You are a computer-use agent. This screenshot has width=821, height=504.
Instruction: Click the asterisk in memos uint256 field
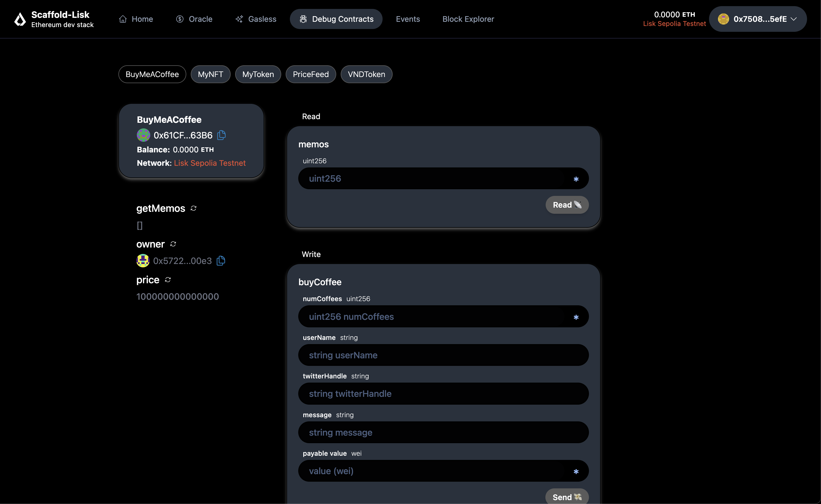coord(576,179)
